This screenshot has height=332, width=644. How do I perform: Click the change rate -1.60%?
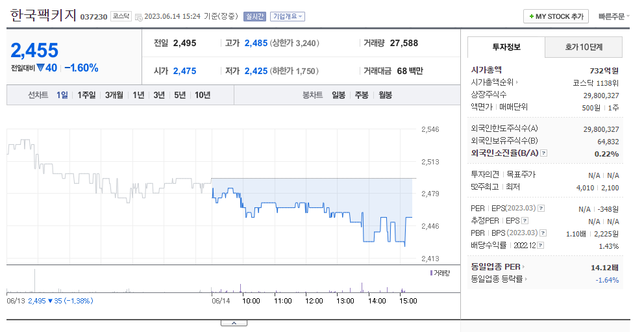81,68
